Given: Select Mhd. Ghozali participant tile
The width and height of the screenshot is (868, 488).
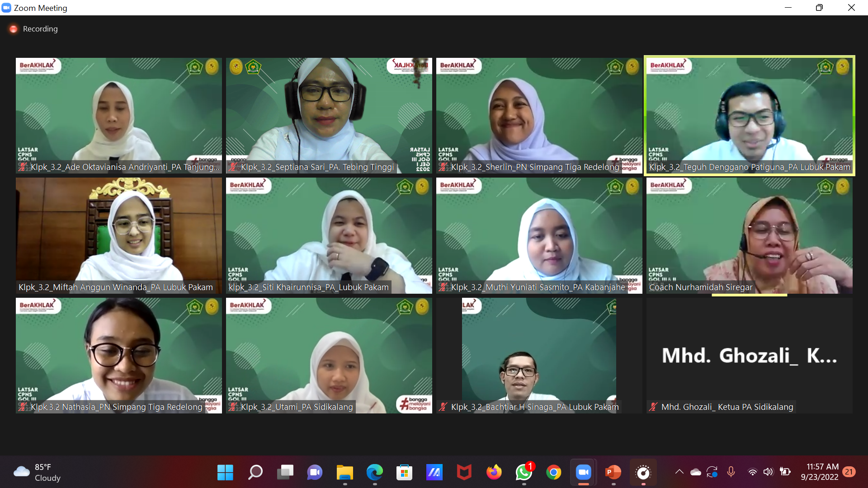Looking at the screenshot, I should [749, 355].
